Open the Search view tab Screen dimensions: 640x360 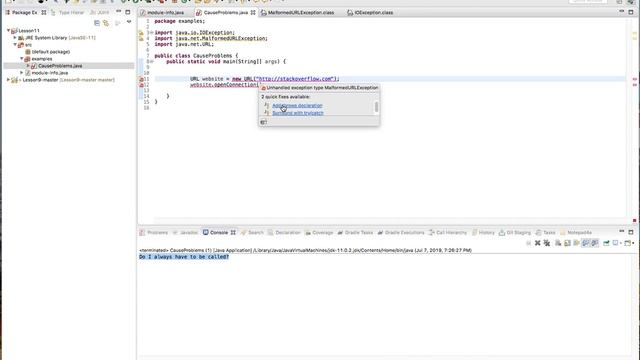[x=252, y=233]
